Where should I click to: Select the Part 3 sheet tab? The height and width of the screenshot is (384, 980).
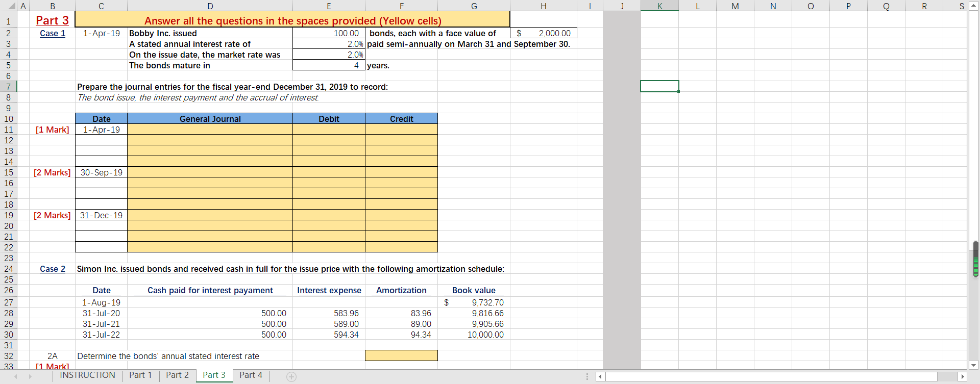tap(214, 375)
